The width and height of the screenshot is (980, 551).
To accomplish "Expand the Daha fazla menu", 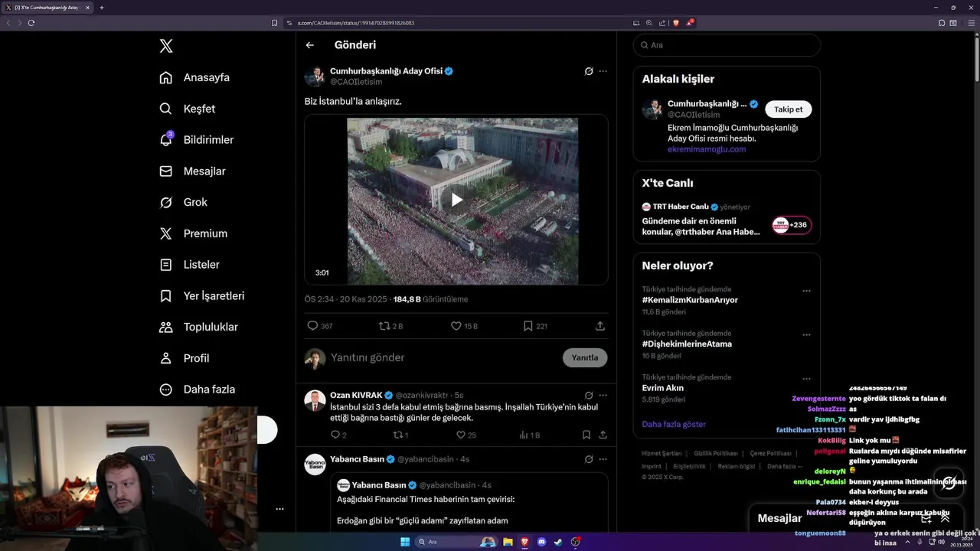I will [x=197, y=390].
